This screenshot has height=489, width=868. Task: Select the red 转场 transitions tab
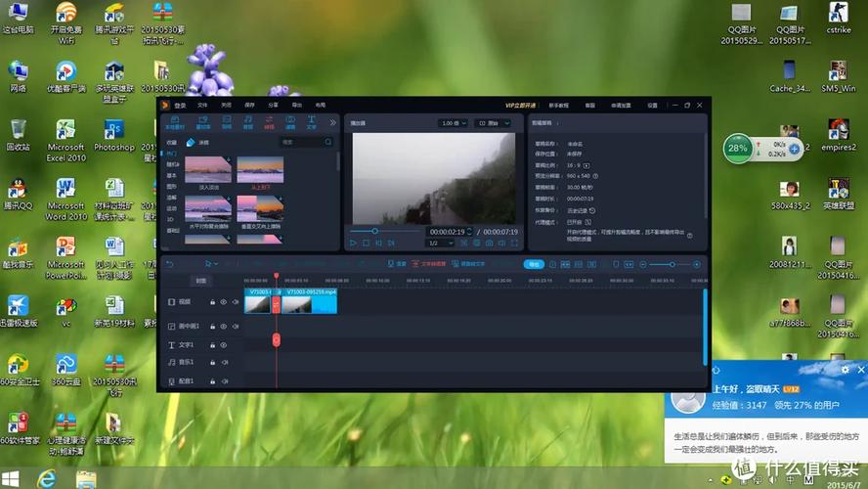coord(269,123)
